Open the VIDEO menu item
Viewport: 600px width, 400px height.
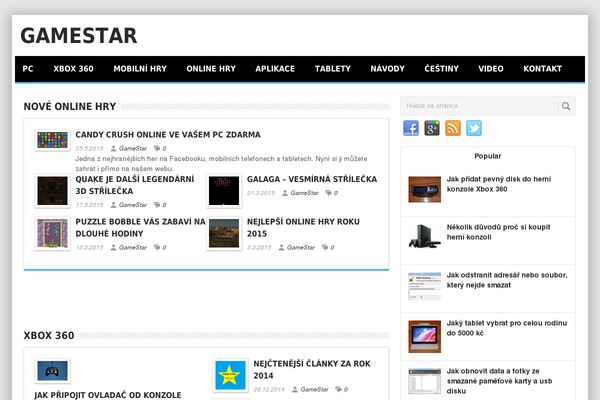tap(491, 69)
